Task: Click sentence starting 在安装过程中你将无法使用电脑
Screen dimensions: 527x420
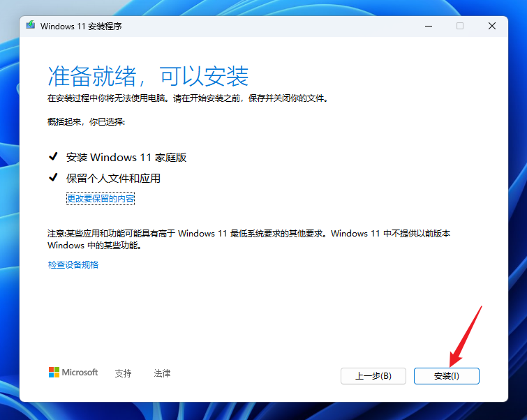Action: click(x=188, y=98)
